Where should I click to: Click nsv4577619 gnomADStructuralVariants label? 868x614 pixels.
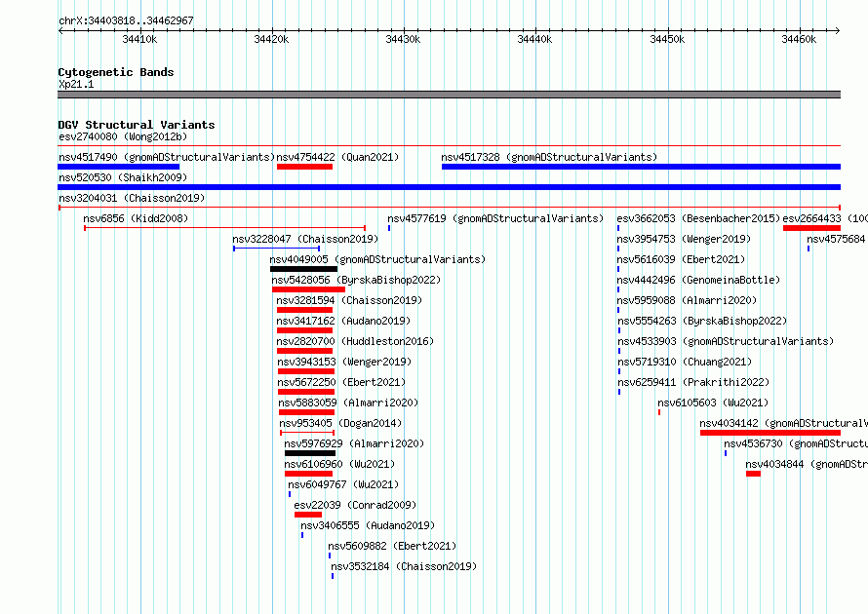click(x=495, y=218)
